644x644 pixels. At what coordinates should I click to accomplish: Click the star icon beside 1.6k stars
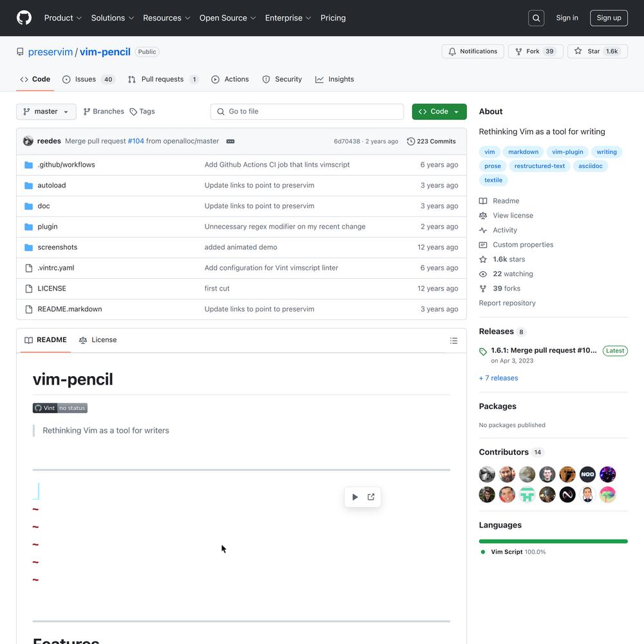click(x=483, y=260)
